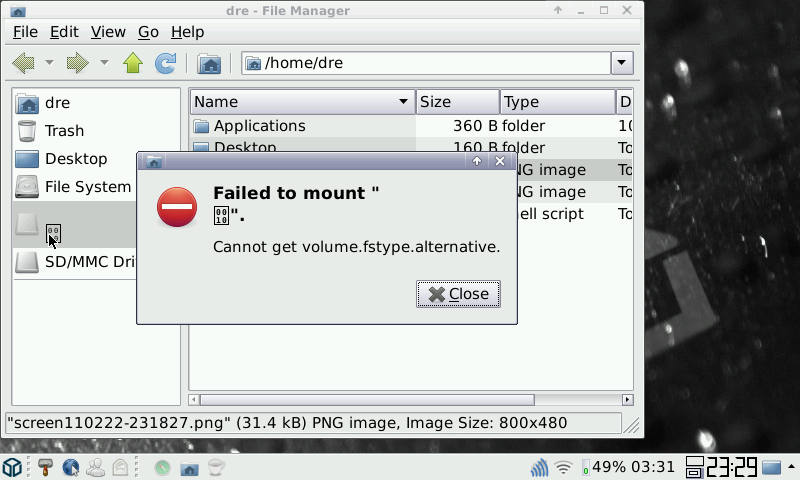Open the View menu
Viewport: 800px width, 480px height.
tap(108, 32)
